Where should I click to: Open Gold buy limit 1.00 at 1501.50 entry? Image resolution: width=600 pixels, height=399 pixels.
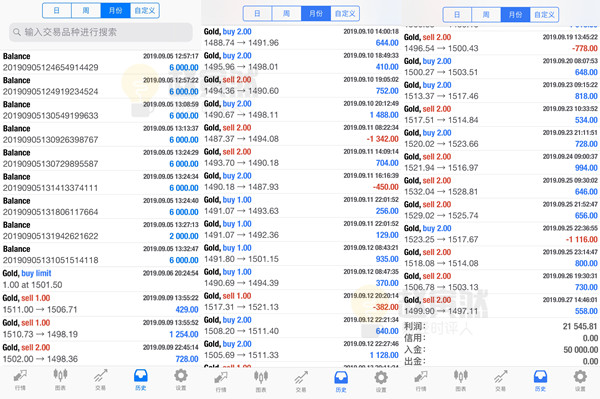(100, 279)
